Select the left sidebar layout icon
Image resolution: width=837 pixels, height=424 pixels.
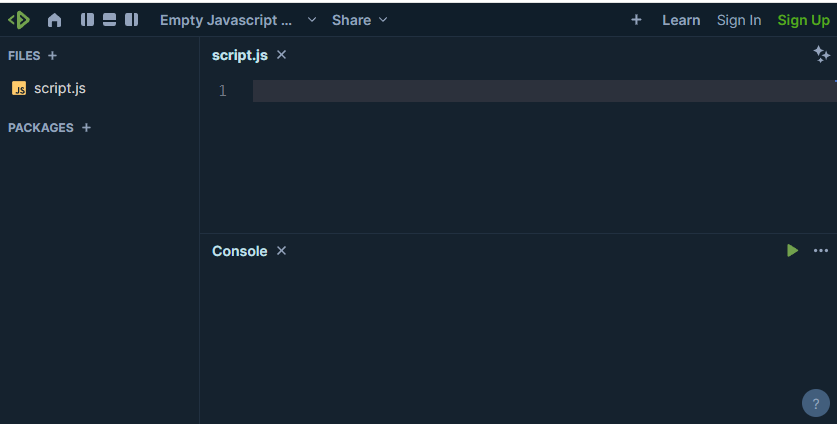pyautogui.click(x=87, y=20)
